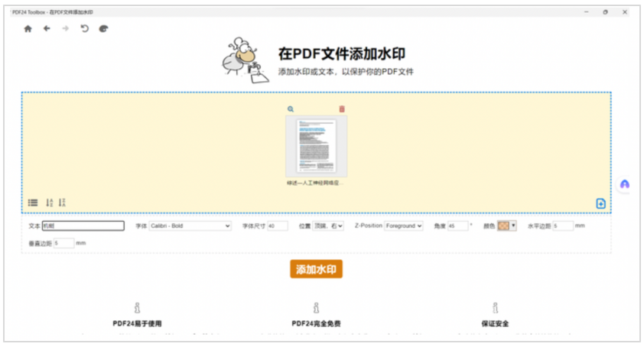Click the 在PDF文件添加水印 heading
Viewport: 644px width, 347px height.
click(x=341, y=54)
